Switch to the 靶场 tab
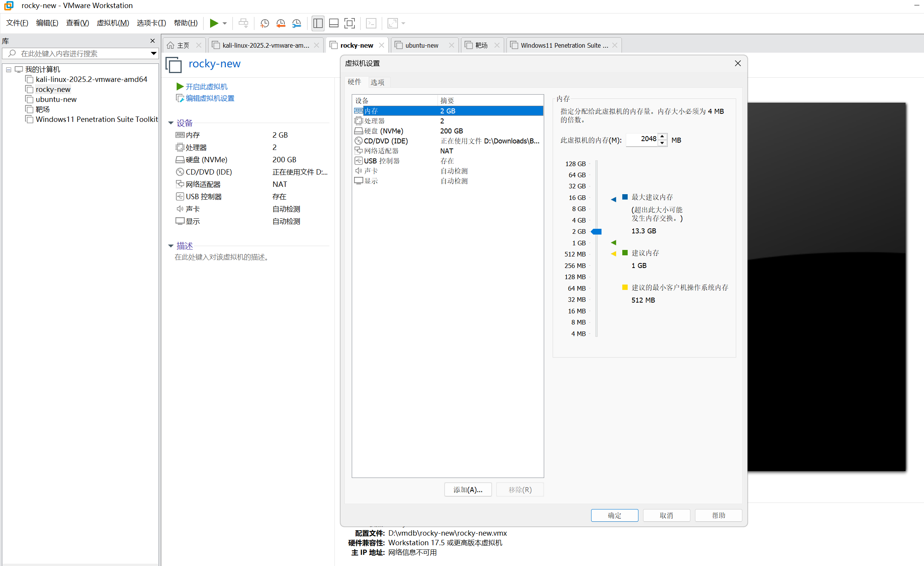Image resolution: width=924 pixels, height=566 pixels. [x=481, y=45]
